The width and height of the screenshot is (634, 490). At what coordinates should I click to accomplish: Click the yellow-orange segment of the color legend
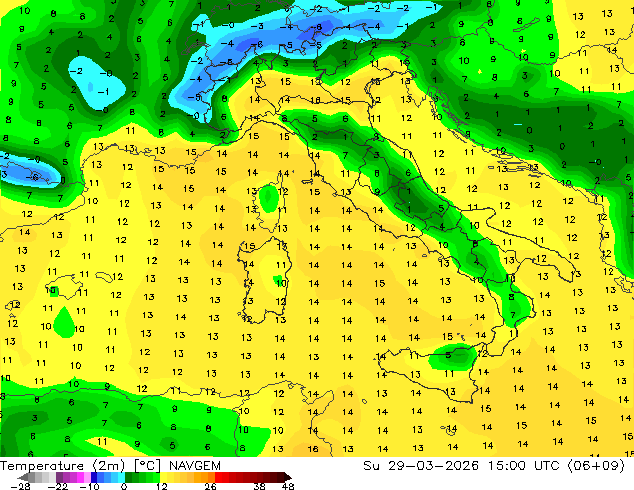click(187, 477)
